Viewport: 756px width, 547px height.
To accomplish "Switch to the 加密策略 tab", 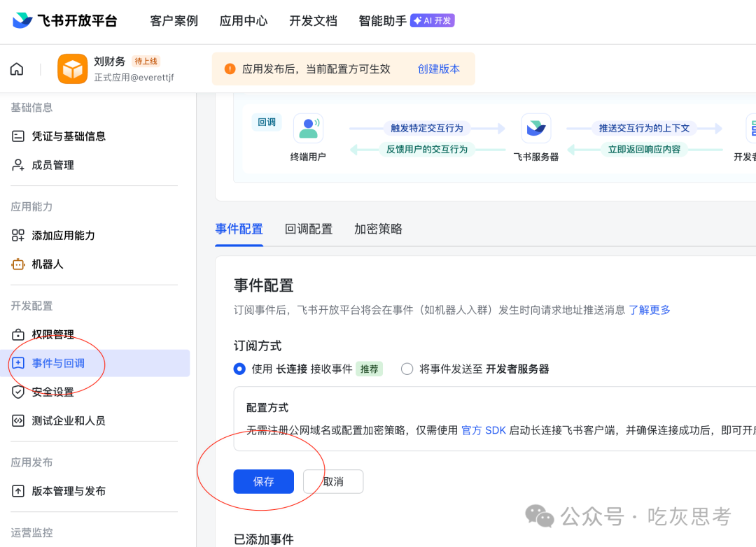I will click(378, 229).
